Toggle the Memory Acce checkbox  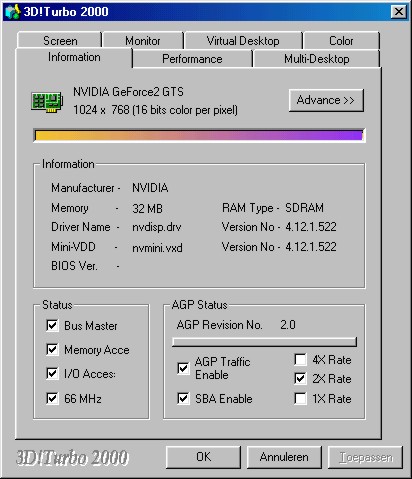point(52,349)
